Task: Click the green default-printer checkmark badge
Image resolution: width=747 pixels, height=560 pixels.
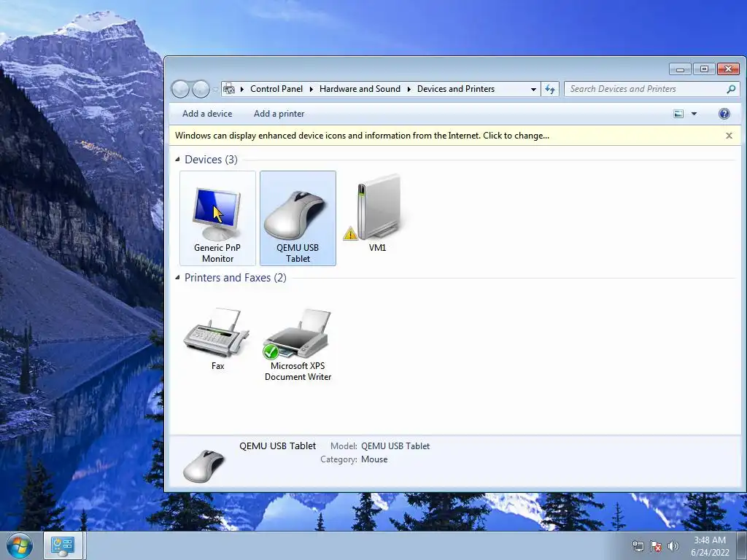Action: click(x=271, y=351)
